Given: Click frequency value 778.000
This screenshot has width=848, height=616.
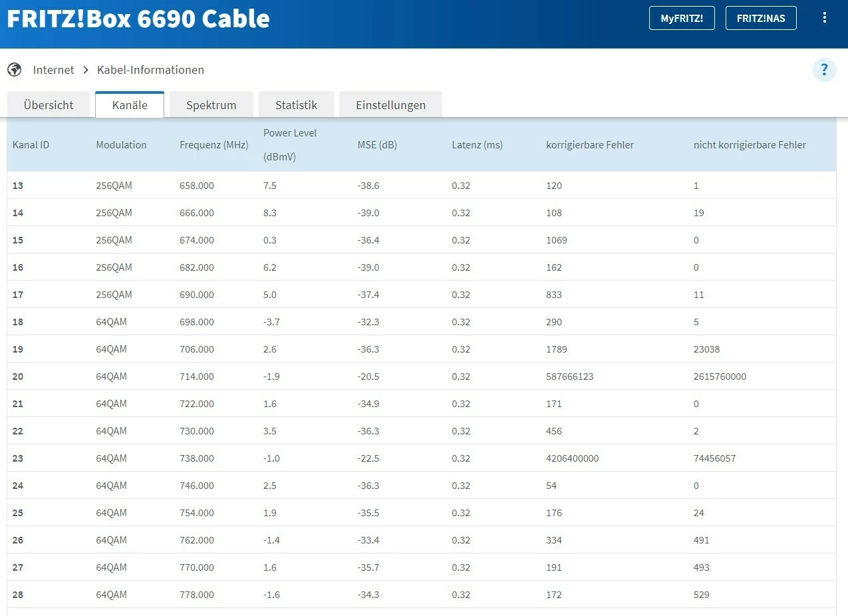Looking at the screenshot, I should click(197, 595).
